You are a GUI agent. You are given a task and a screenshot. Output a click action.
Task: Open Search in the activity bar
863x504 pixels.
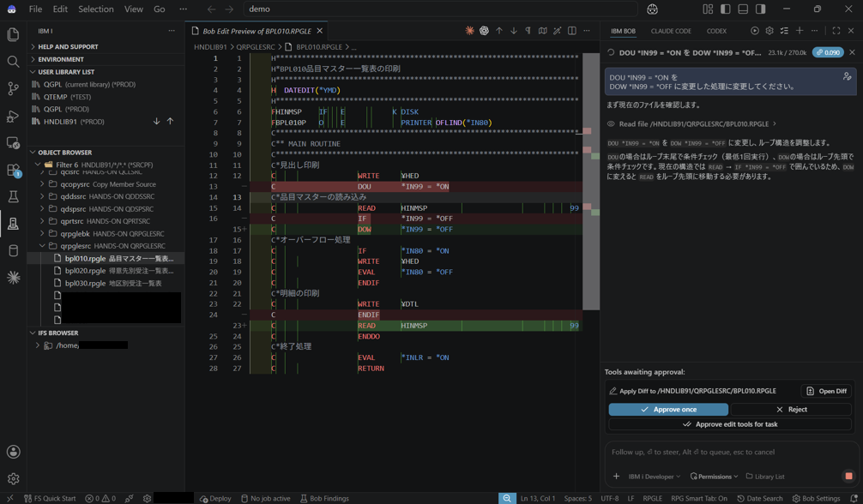click(x=13, y=62)
